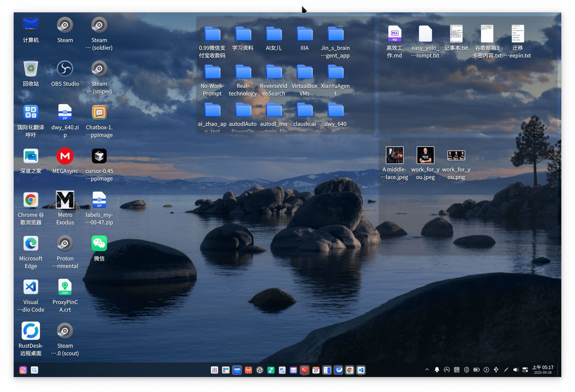This screenshot has height=392, width=575.
Task: Launch the music player from the dock
Action: (271, 370)
